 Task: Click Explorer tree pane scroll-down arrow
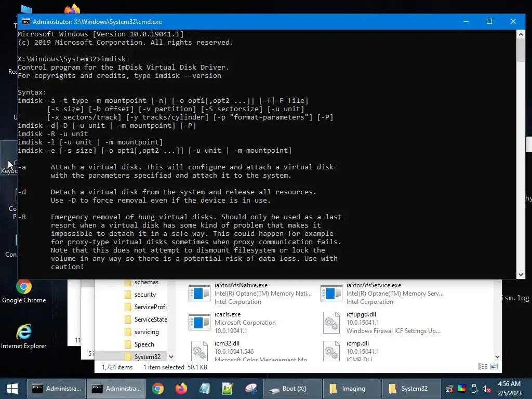click(171, 356)
